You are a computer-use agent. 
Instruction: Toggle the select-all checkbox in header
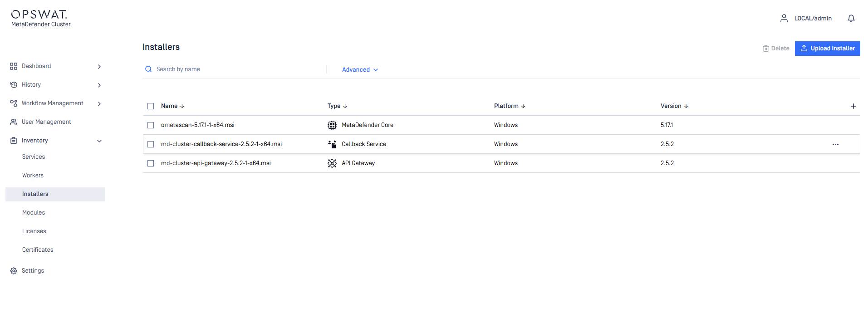point(151,106)
